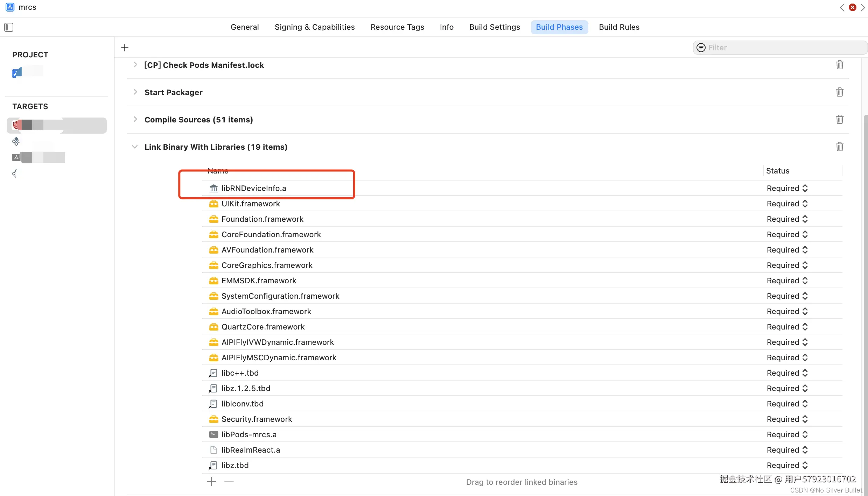Screen dimensions: 868x496
Task: Click the add build phase plus icon
Action: point(125,48)
